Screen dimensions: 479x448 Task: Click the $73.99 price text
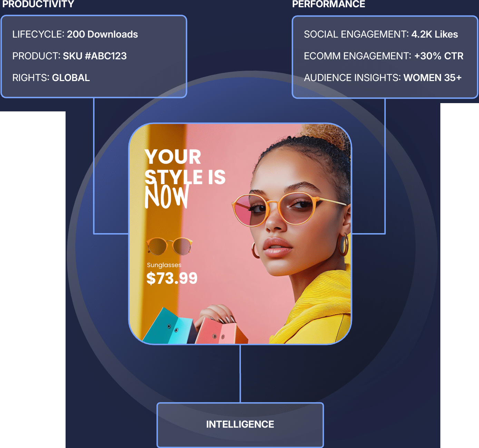click(x=172, y=278)
